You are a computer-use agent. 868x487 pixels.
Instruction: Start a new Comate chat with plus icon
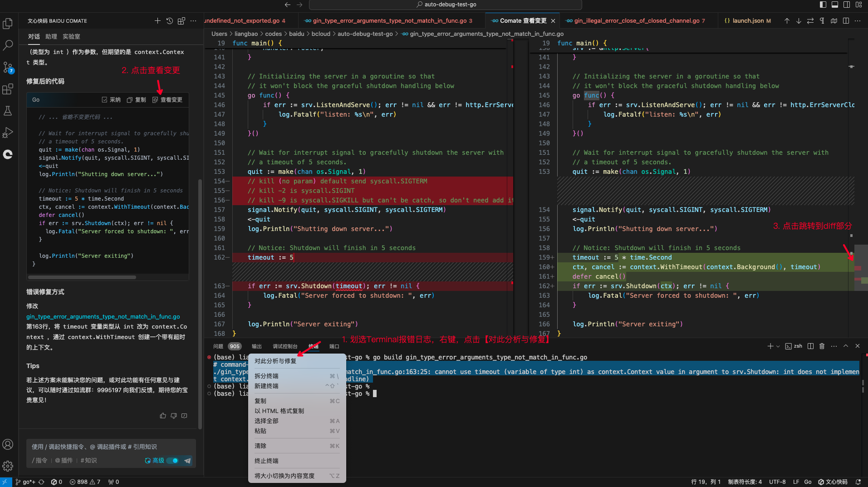pos(157,21)
